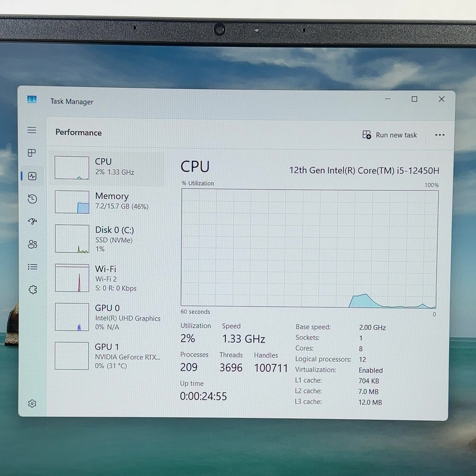This screenshot has width=476, height=476.
Task: Select the Memory performance item
Action: pyautogui.click(x=107, y=202)
